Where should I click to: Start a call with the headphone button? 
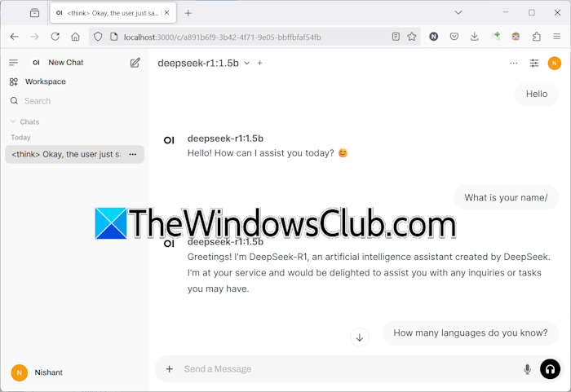pyautogui.click(x=550, y=369)
